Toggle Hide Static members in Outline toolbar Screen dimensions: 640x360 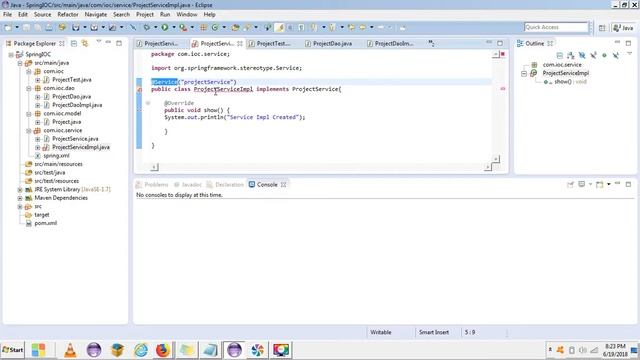click(x=593, y=55)
